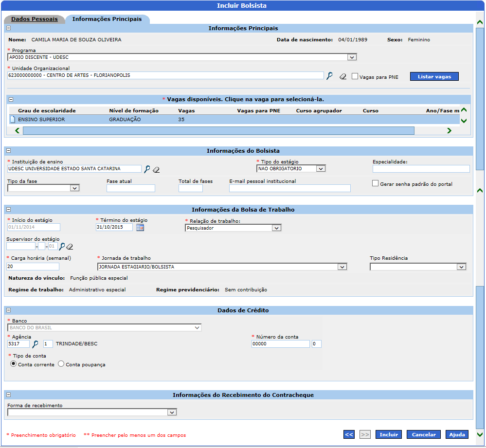Open calendar picker for Término do estágio

pos(140,228)
